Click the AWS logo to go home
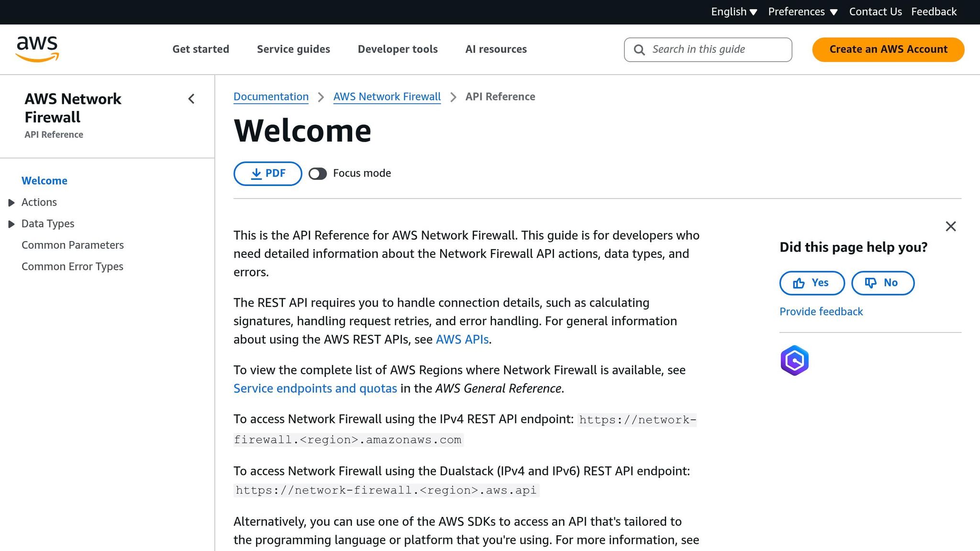 [x=37, y=48]
